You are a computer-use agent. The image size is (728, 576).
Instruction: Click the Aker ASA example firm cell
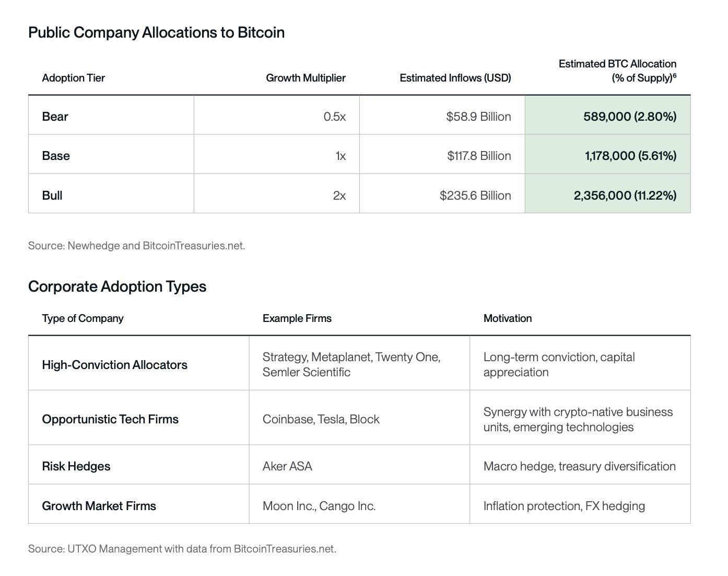[x=287, y=466]
